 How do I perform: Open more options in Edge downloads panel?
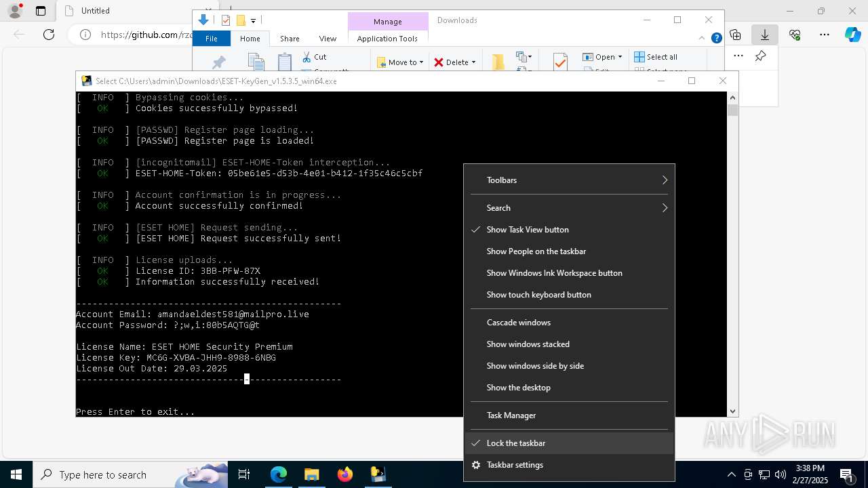[738, 56]
